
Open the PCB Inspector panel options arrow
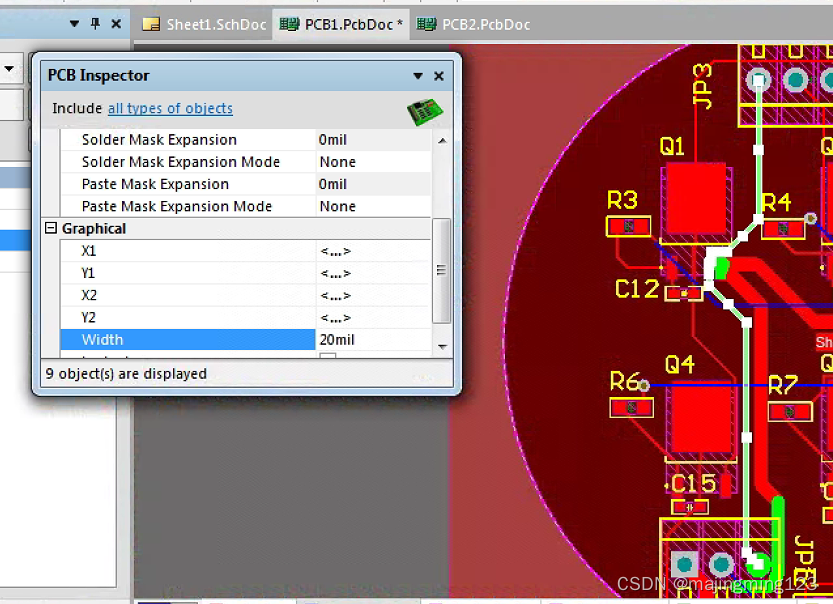[x=418, y=75]
